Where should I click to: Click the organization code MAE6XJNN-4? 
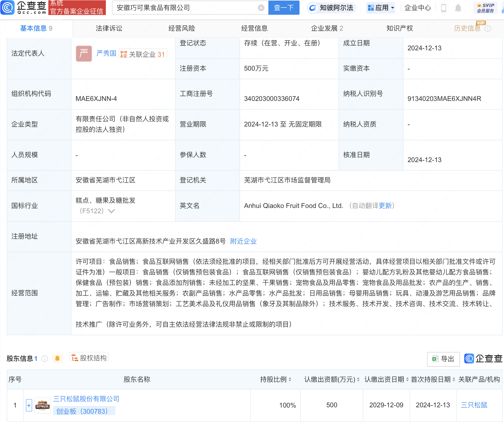[96, 99]
